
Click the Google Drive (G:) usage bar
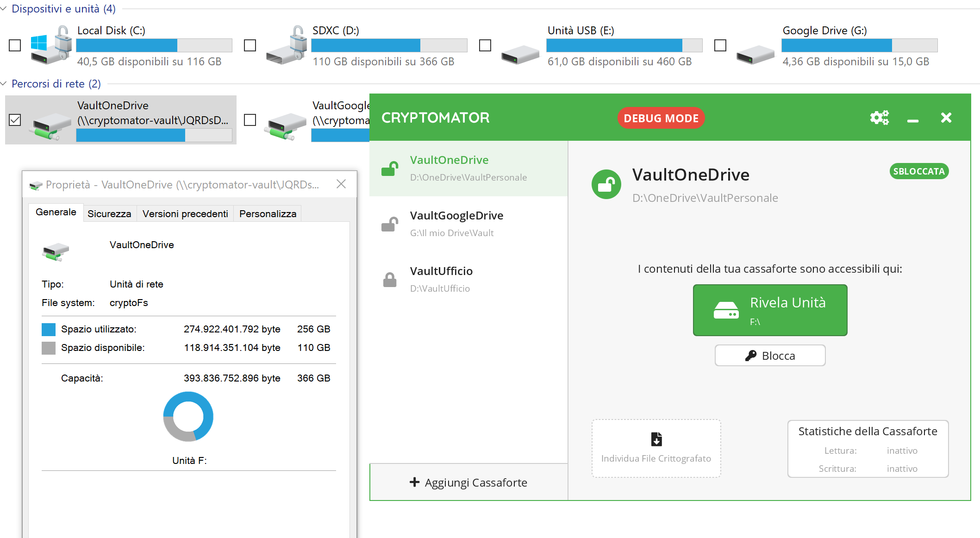pos(860,45)
